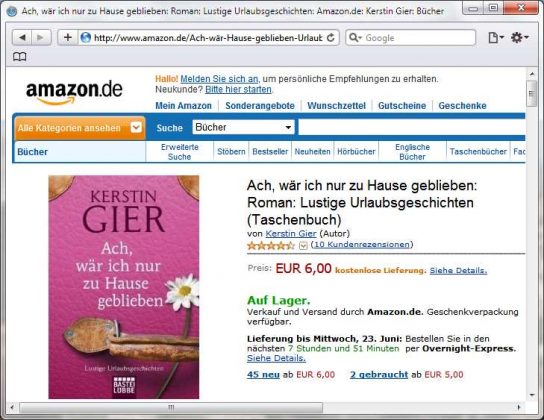Reload the page via refresh icon
This screenshot has height=420, width=544.
click(331, 37)
